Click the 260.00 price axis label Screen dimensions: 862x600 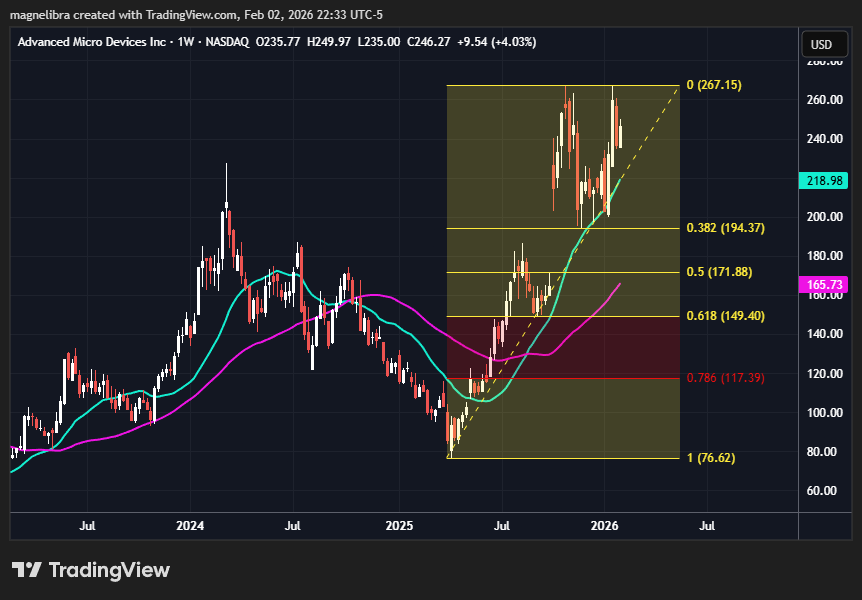point(825,100)
